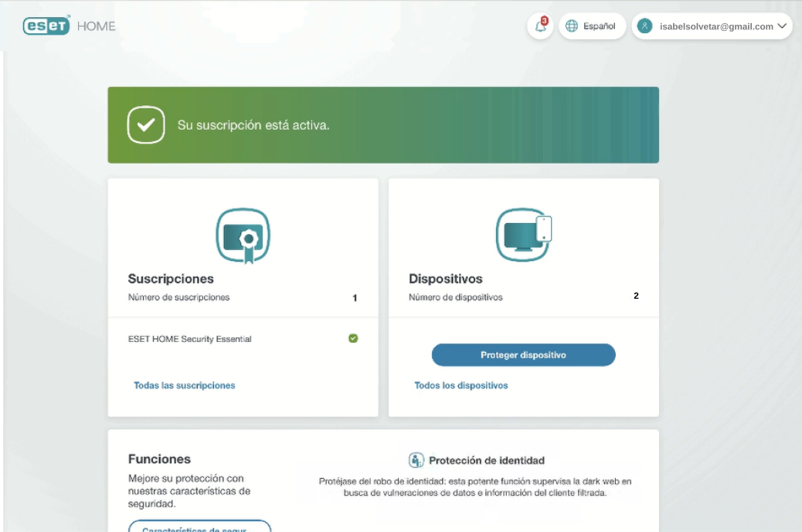Click the Funciones heading
Image resolution: width=802 pixels, height=532 pixels.
tap(159, 459)
